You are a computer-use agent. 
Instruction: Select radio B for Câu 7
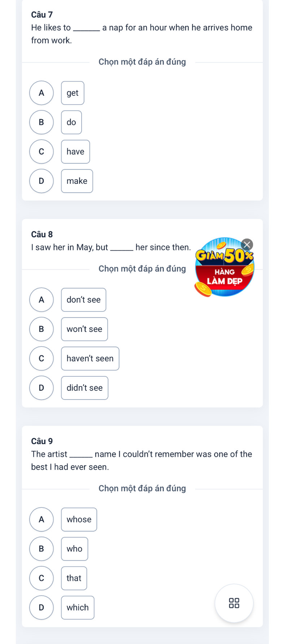42,122
